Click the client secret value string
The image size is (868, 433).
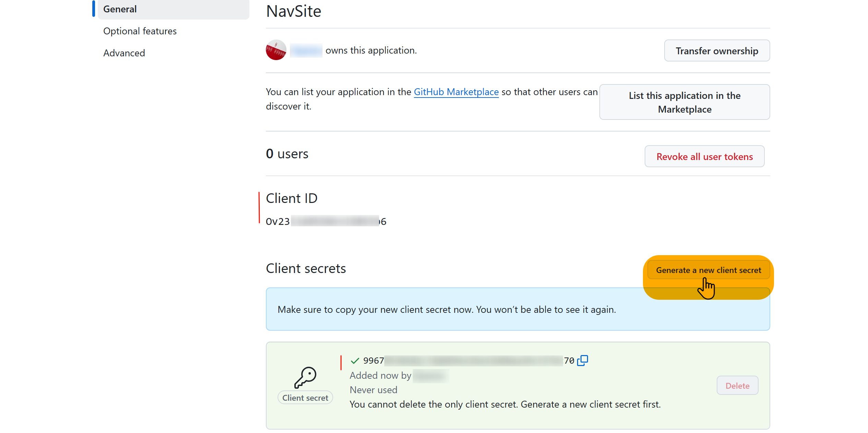[468, 361]
